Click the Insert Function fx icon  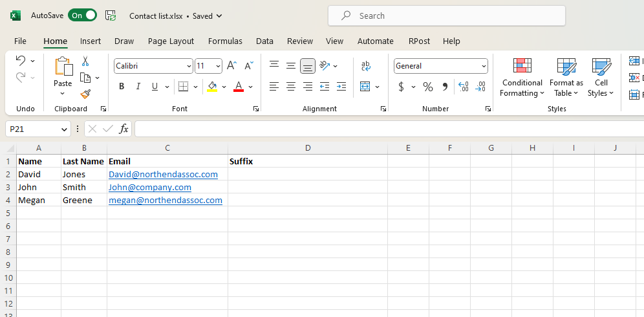click(124, 129)
